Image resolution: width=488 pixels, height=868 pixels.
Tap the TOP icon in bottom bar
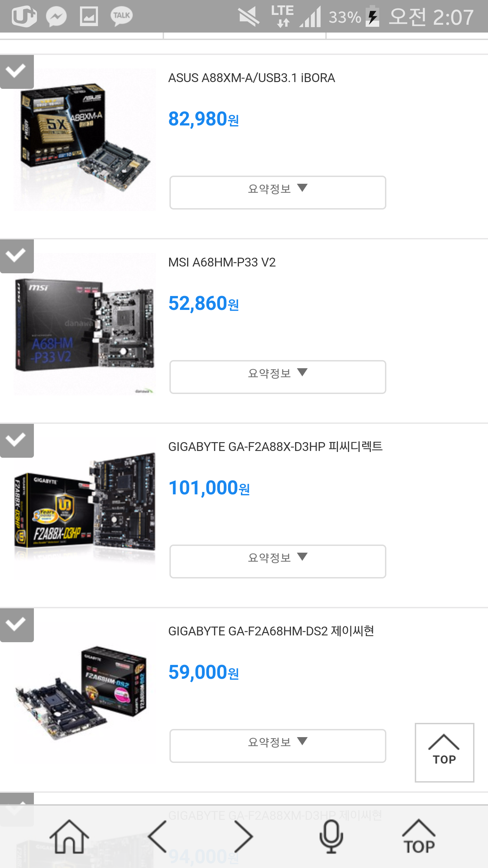419,836
